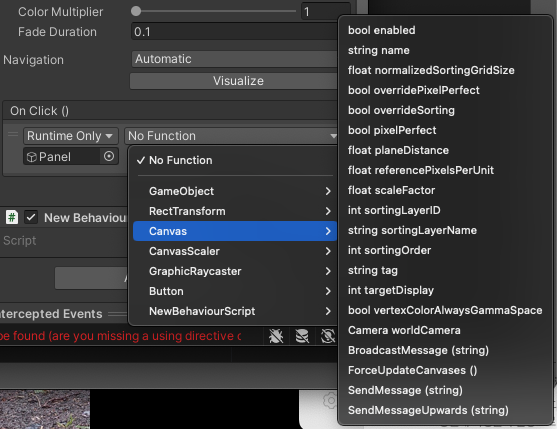Click the Script property label
The width and height of the screenshot is (557, 429).
point(20,240)
